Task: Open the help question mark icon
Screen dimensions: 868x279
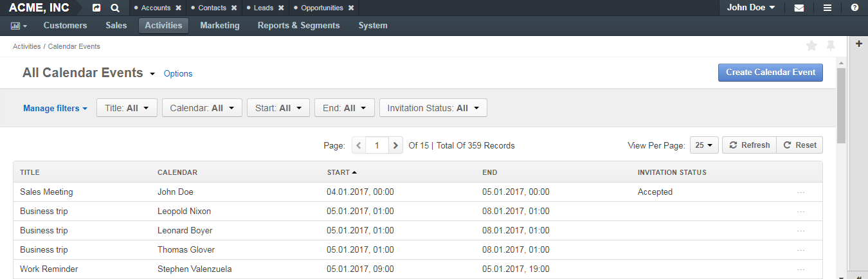Action: point(854,8)
